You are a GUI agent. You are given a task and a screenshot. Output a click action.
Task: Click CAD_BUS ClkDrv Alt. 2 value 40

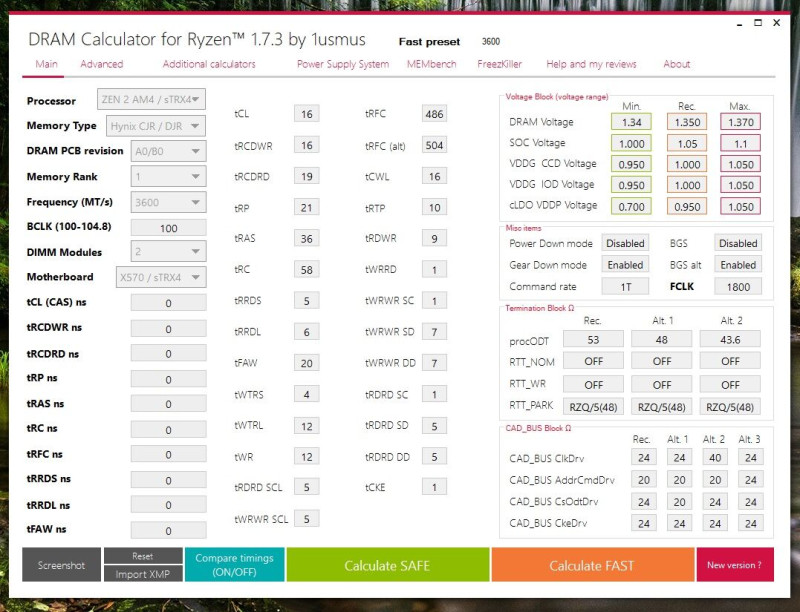[715, 457]
